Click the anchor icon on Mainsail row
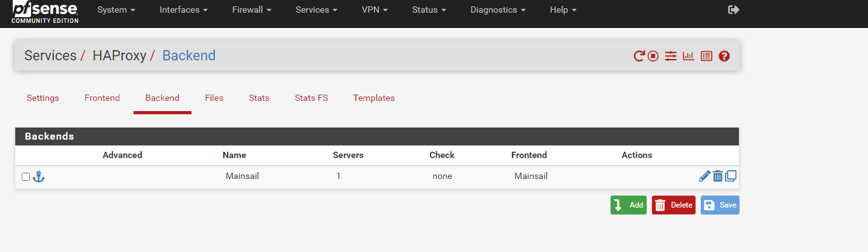 [x=39, y=176]
